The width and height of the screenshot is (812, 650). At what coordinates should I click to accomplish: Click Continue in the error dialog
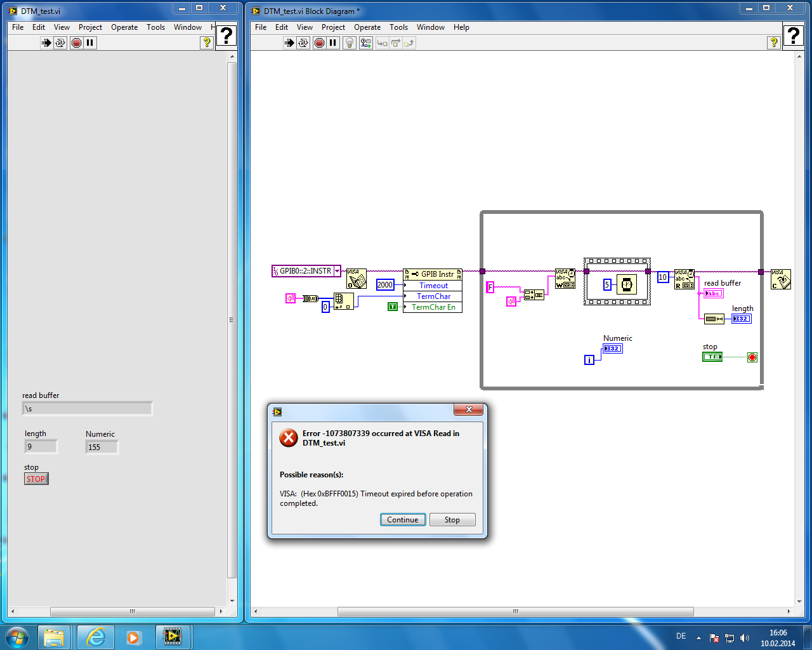(x=403, y=520)
